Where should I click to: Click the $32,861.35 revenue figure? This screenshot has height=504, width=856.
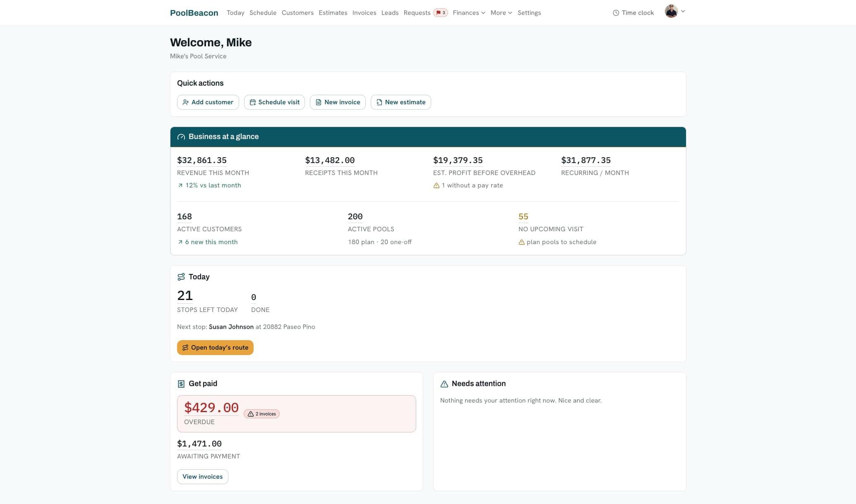coord(202,160)
